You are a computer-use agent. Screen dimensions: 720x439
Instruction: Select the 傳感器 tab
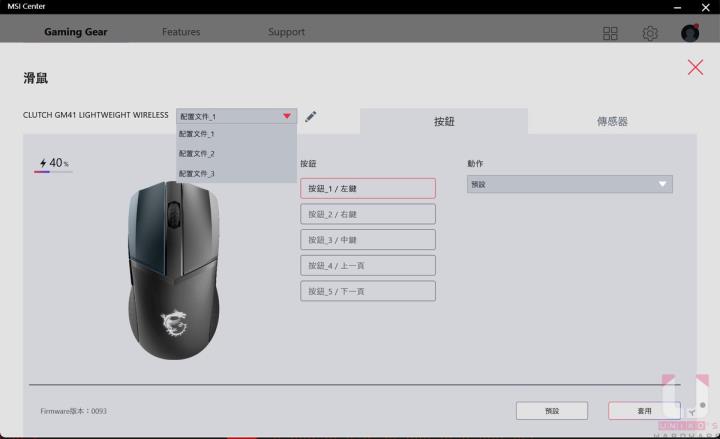click(612, 121)
